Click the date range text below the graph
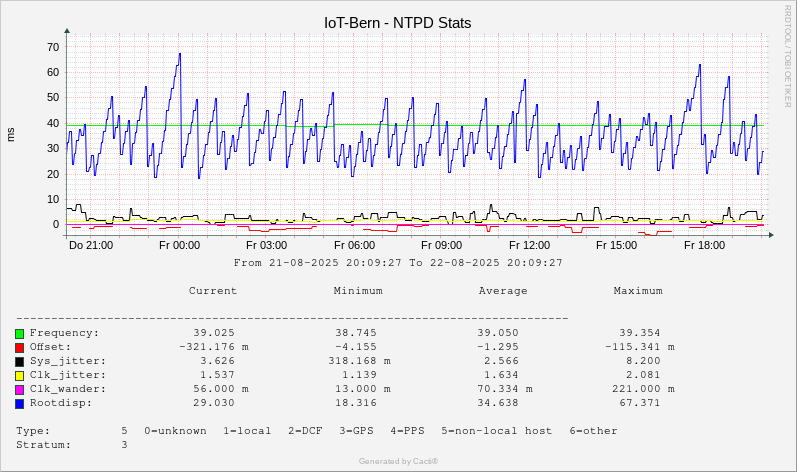The height and width of the screenshot is (472, 797). [398, 263]
